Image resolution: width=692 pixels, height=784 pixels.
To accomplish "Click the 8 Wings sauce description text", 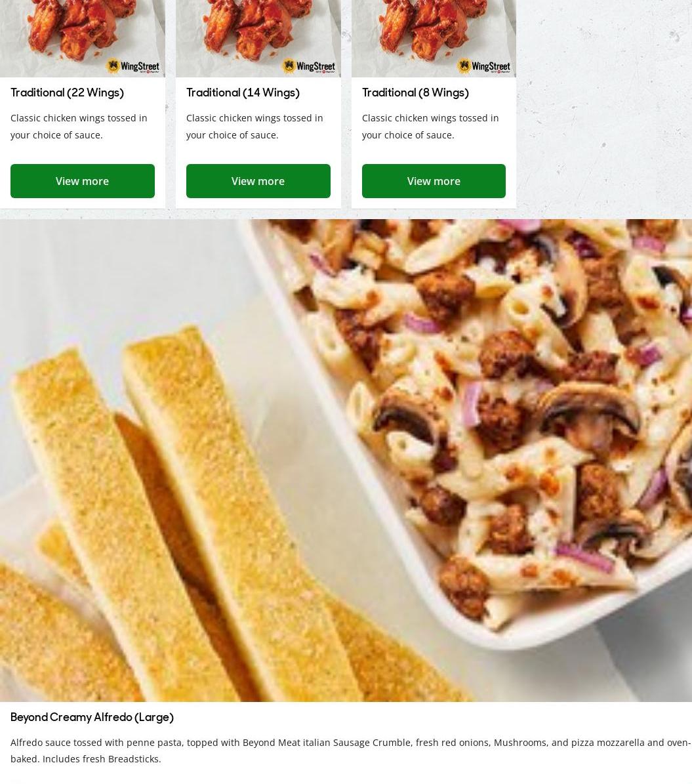I will (430, 127).
